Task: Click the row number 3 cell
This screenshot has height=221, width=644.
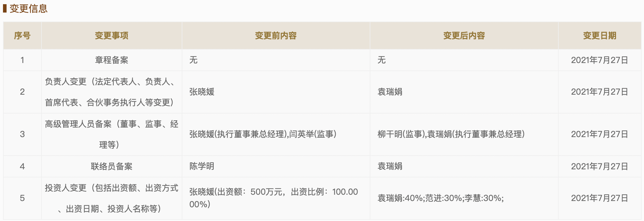Action: click(x=22, y=134)
